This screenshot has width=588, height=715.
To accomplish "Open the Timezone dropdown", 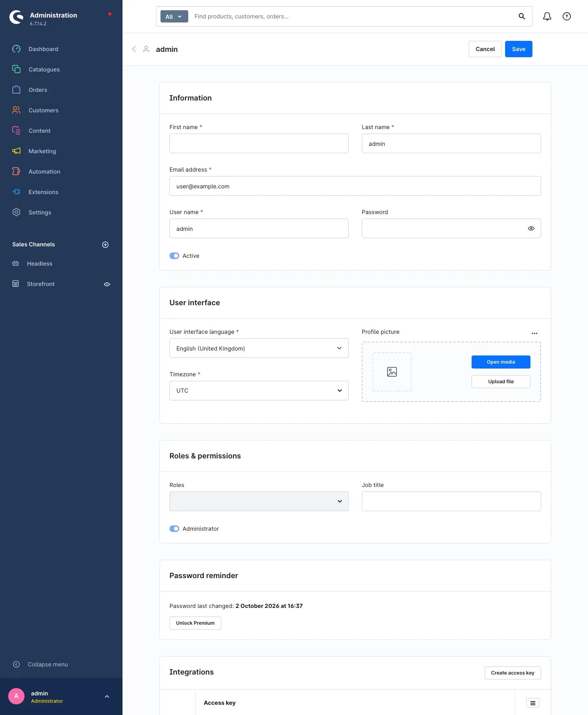I will point(259,391).
